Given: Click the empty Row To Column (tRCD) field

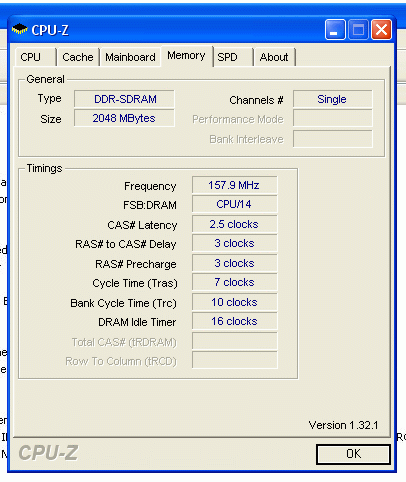Looking at the screenshot, I should [x=235, y=360].
